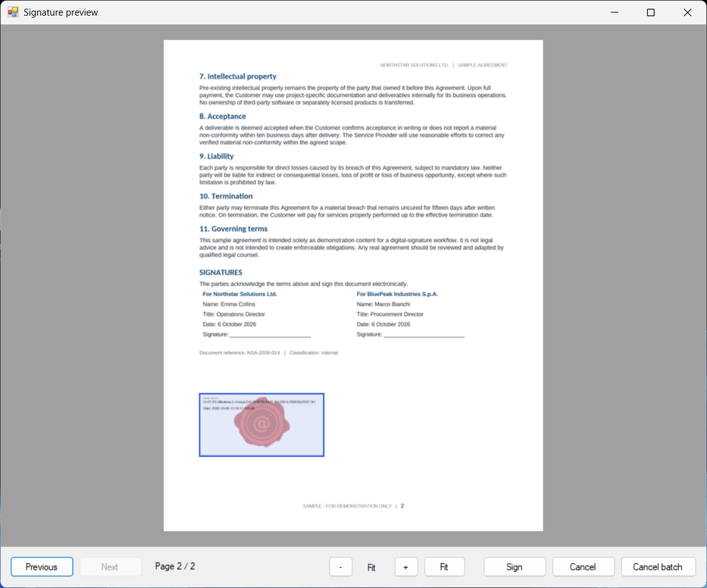
Task: Click the red wax seal stamp image
Action: pyautogui.click(x=262, y=423)
